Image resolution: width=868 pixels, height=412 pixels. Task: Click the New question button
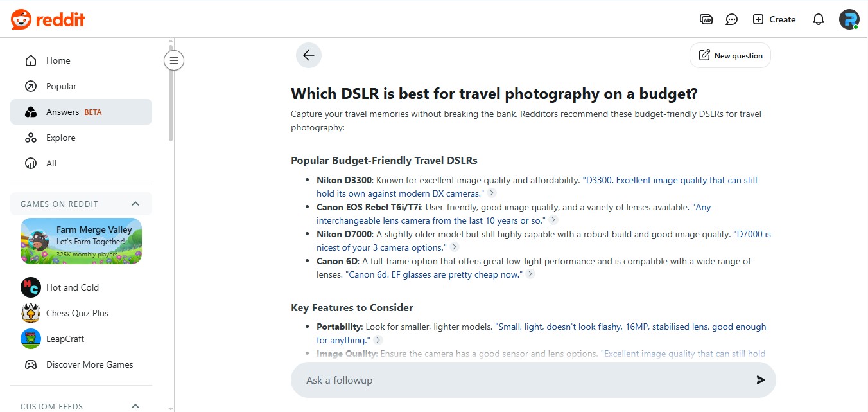(x=730, y=55)
